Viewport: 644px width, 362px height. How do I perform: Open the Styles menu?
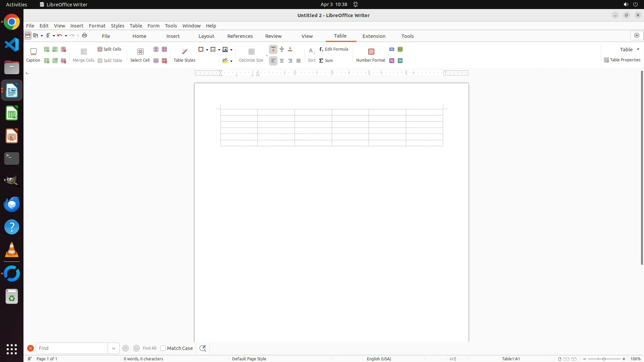click(117, 26)
